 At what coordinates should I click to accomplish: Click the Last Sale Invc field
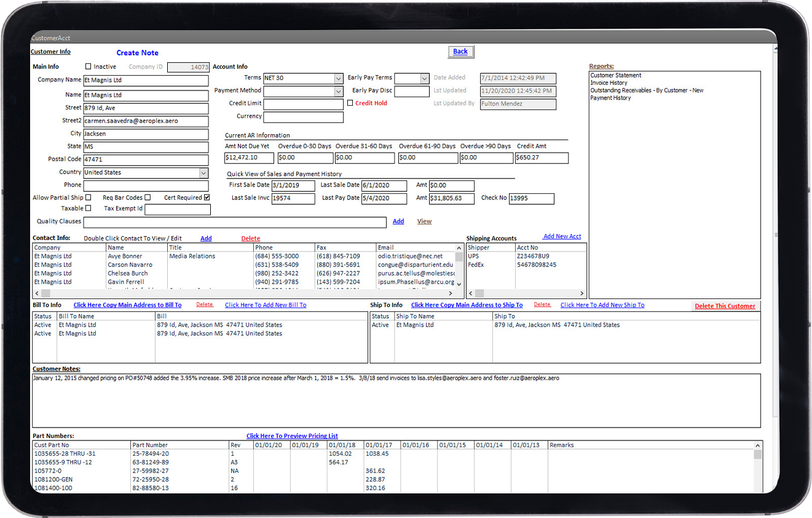[x=293, y=199]
